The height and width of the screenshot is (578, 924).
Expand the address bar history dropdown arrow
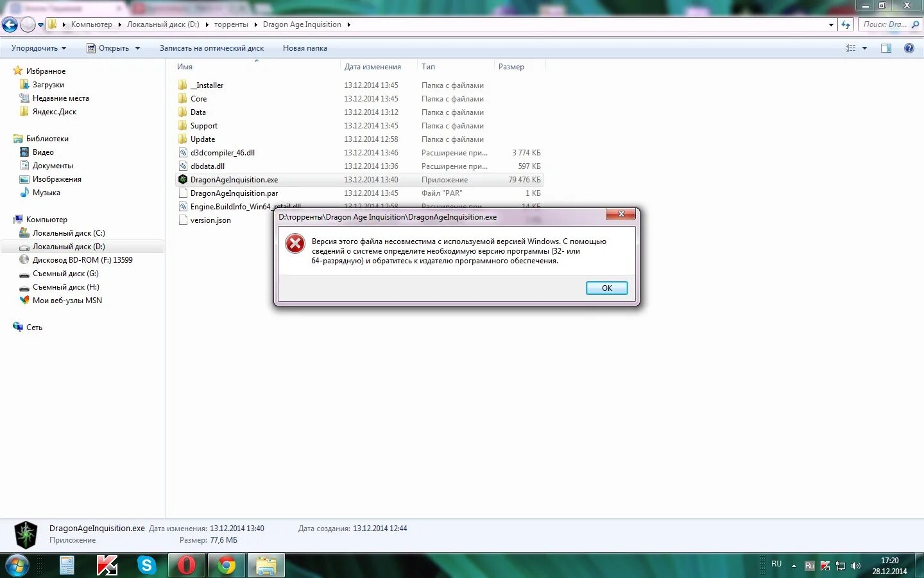pos(831,25)
